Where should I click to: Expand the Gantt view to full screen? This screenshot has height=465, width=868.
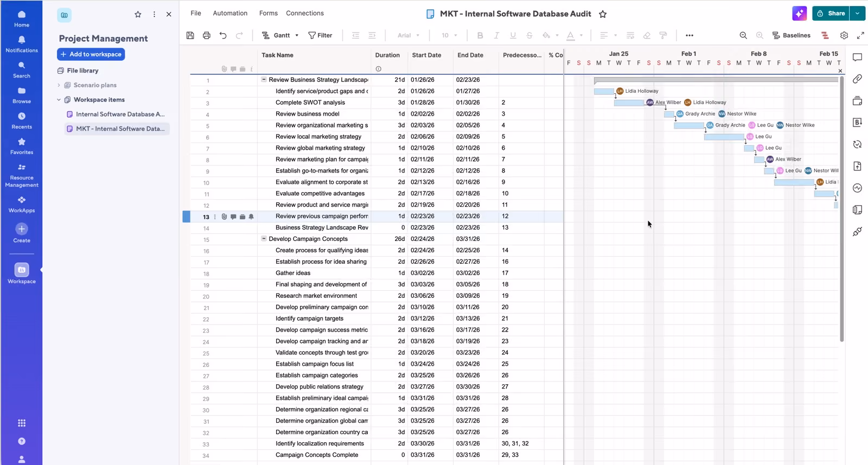pyautogui.click(x=860, y=35)
